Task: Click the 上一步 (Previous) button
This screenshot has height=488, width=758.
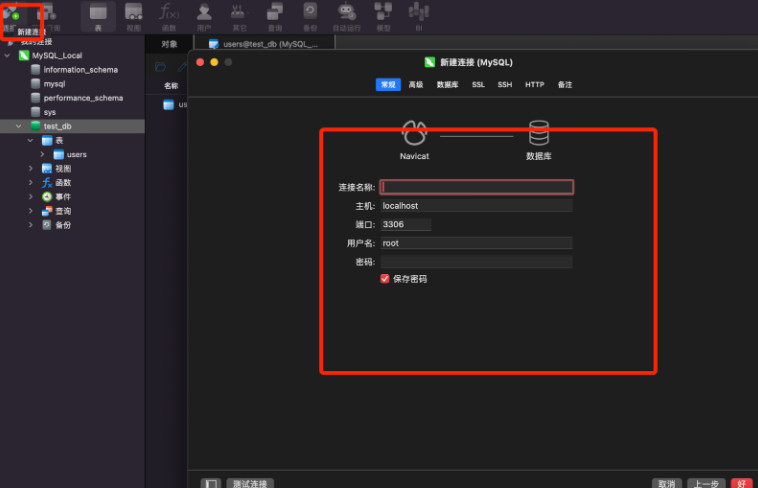Action: (706, 483)
